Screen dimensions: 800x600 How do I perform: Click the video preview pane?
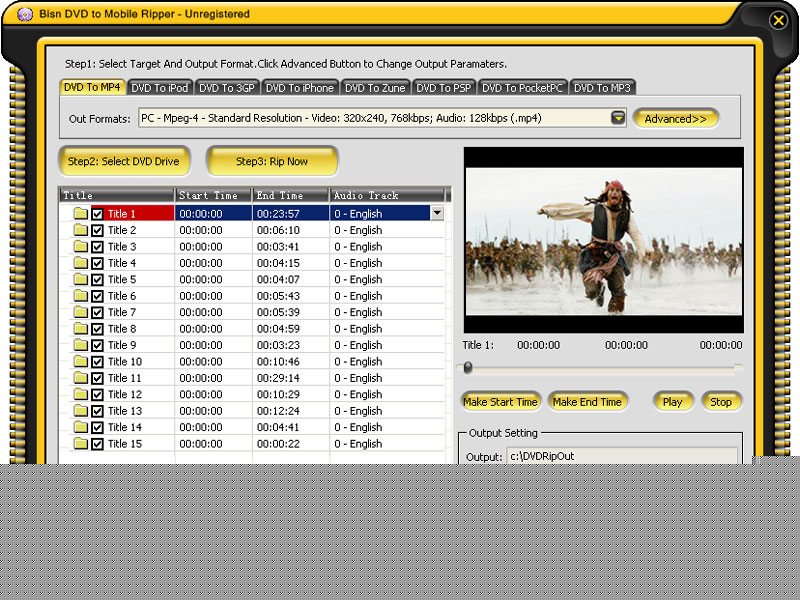[604, 240]
